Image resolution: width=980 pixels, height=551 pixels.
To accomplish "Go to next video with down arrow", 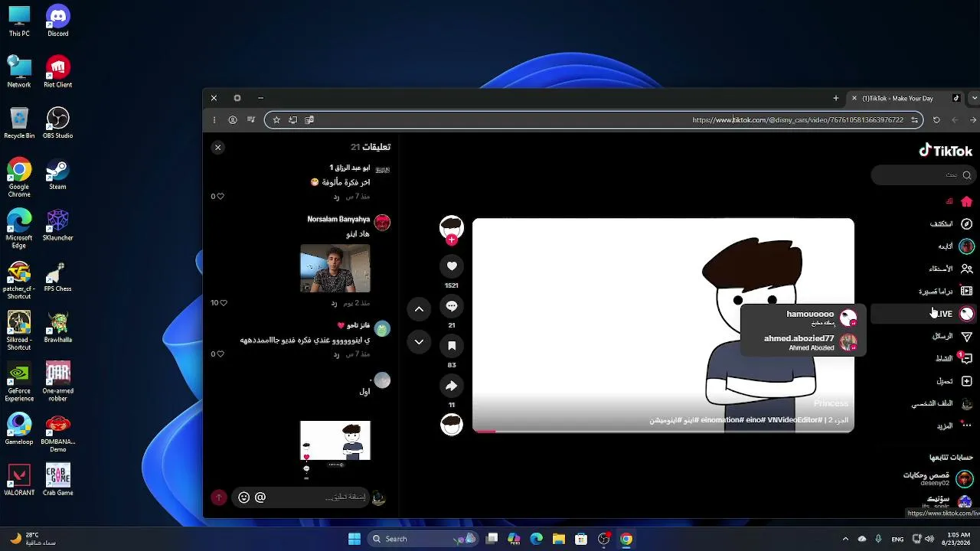I will pos(419,341).
